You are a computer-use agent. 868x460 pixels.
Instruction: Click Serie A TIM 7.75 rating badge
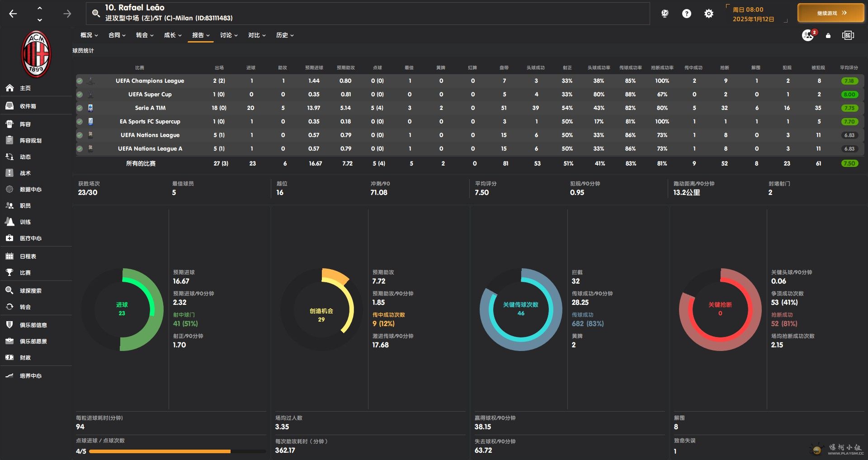click(x=849, y=108)
